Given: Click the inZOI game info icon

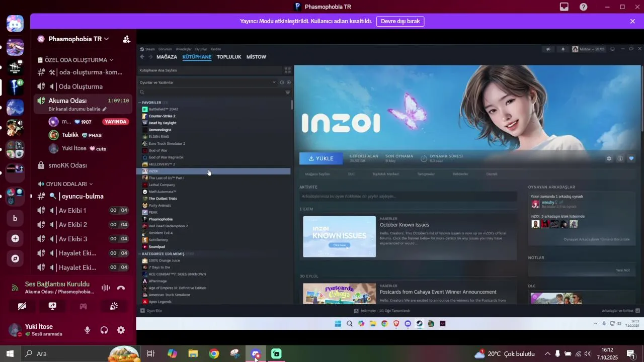Looking at the screenshot, I should click(620, 158).
